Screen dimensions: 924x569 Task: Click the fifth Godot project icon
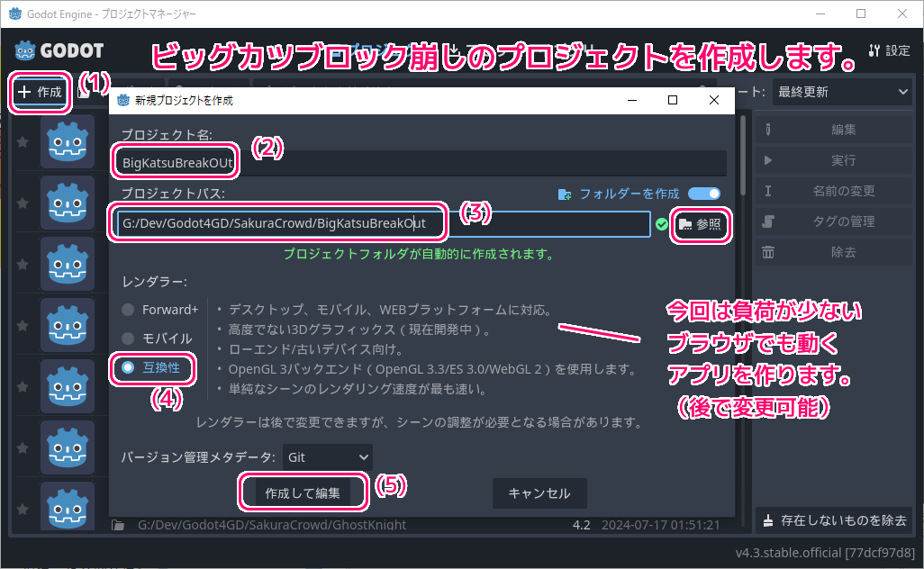68,386
